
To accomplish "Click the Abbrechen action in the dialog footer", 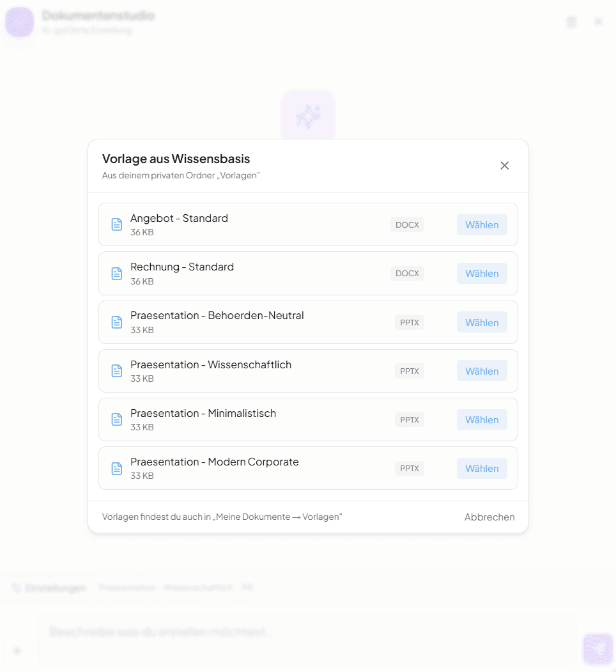I will pos(489,517).
